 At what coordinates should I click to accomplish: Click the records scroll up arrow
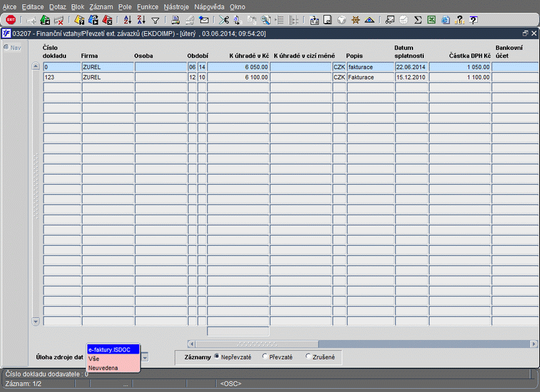36,65
